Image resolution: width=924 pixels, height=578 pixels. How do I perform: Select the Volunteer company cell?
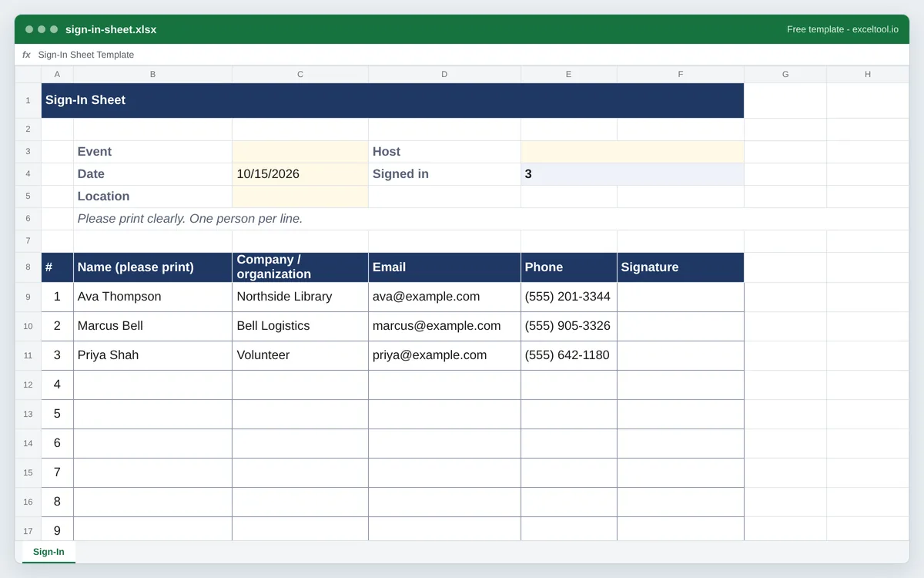(300, 355)
